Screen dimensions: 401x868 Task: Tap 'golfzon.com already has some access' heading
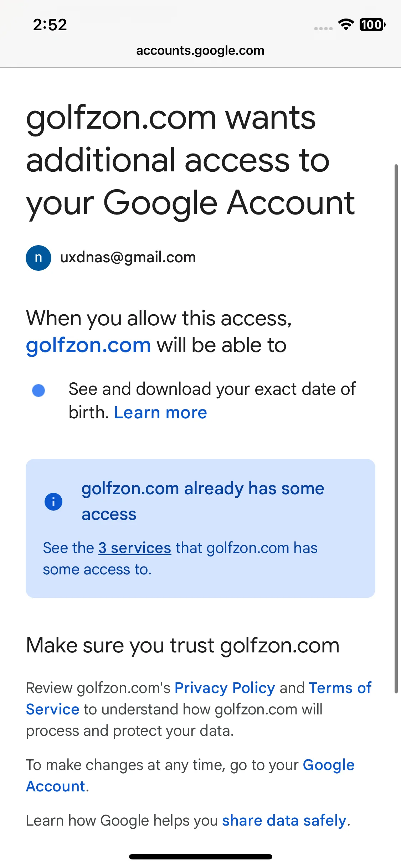pos(203,501)
